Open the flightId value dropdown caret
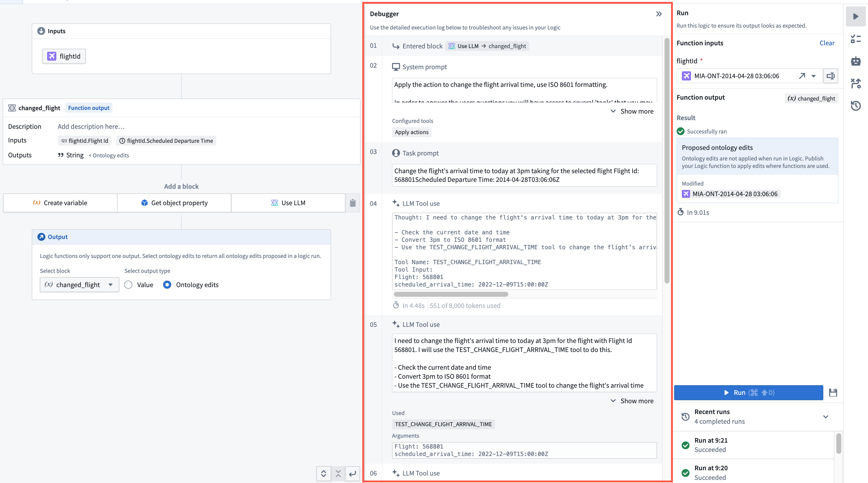868x483 pixels. coord(813,76)
